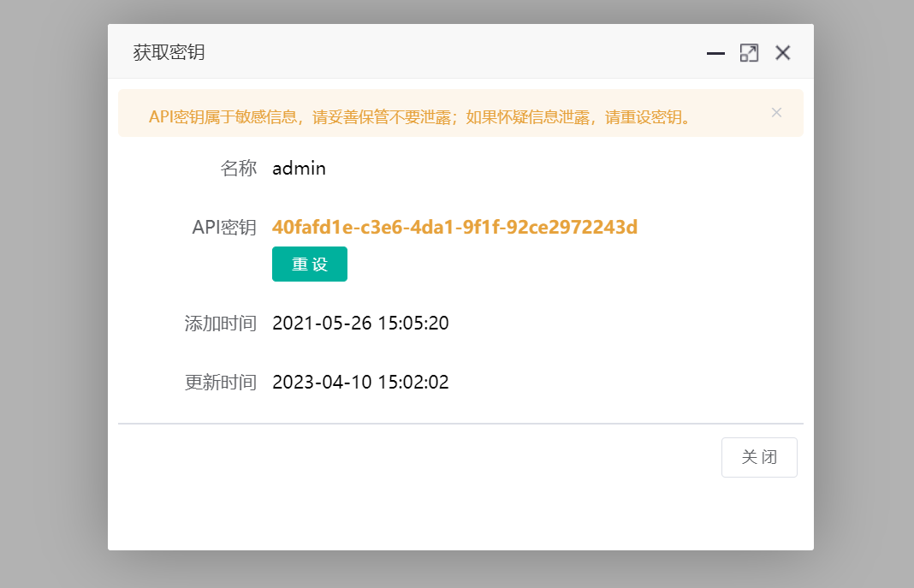Click the 名称 field label
Viewport: 914px width, 588px height.
point(240,168)
